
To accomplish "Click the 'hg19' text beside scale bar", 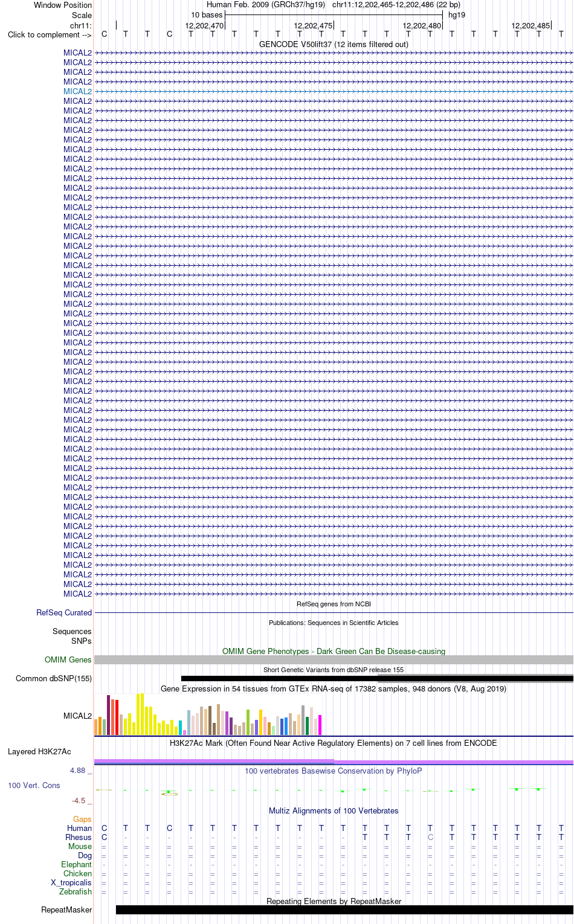I will point(457,15).
